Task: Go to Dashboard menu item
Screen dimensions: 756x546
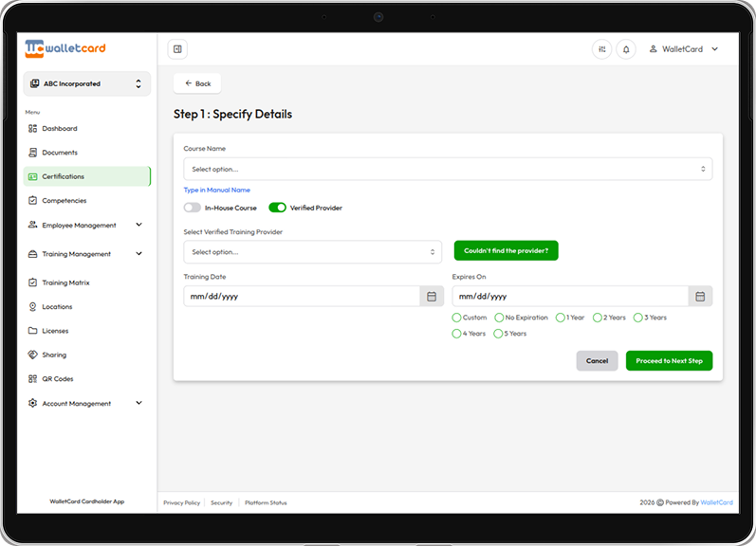Action: [86, 129]
